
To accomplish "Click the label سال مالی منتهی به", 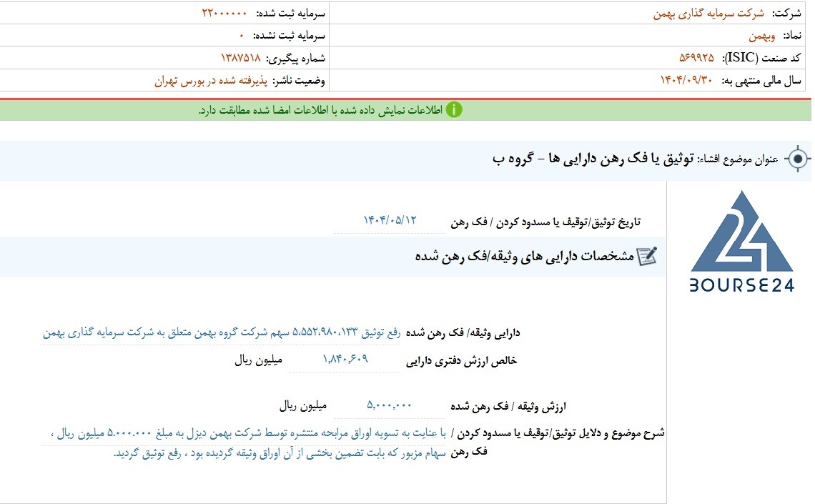I will (761, 81).
